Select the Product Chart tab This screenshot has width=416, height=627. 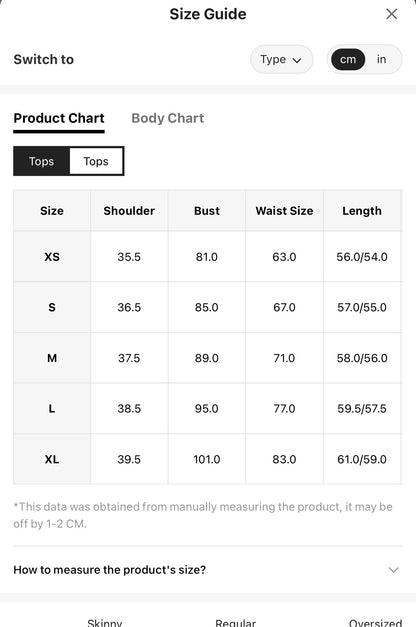point(59,118)
